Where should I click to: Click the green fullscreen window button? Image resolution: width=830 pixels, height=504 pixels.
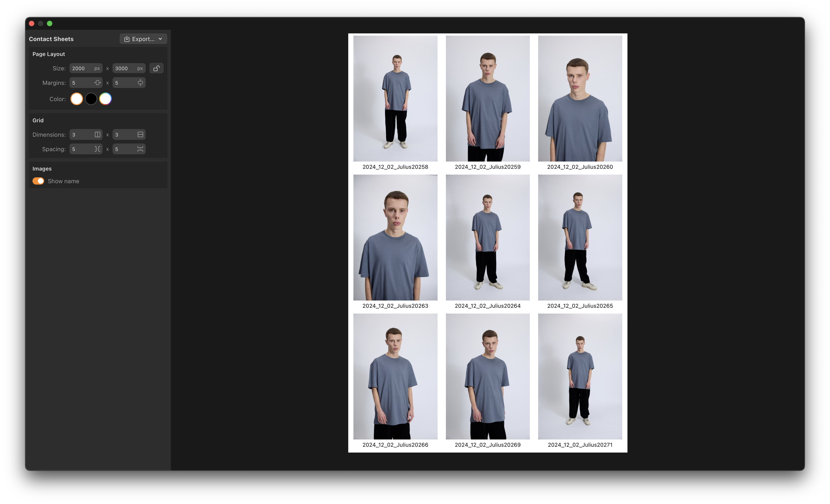(50, 24)
